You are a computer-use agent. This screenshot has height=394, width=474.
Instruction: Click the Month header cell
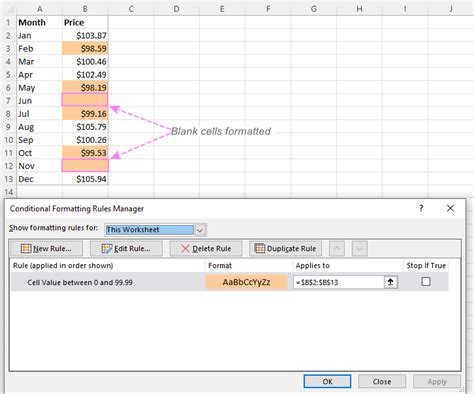39,22
